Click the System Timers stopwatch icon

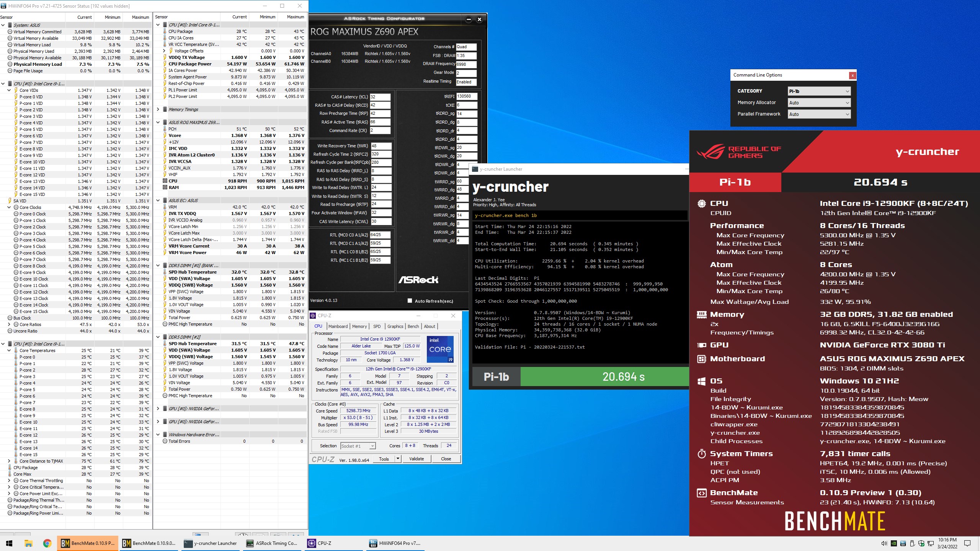coord(701,454)
